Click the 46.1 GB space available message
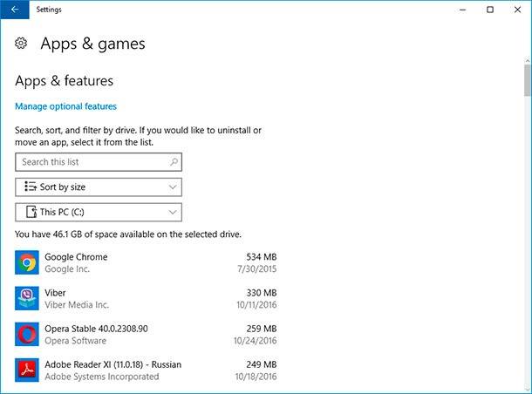This screenshot has height=394, width=532. click(128, 234)
